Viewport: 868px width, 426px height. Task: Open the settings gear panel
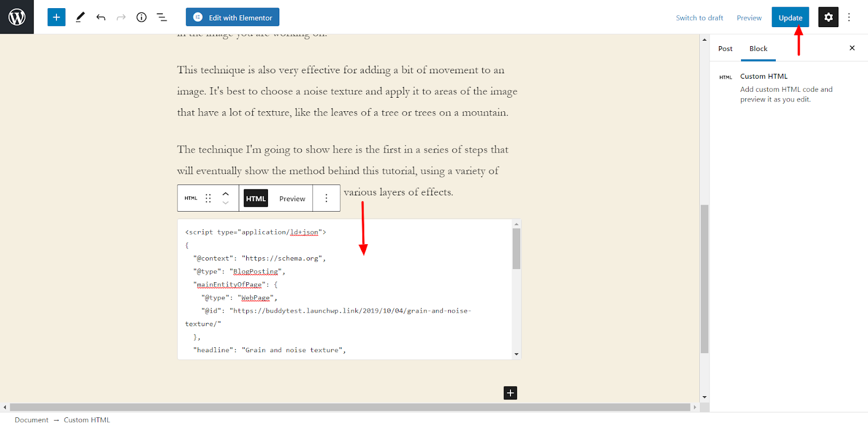click(828, 17)
